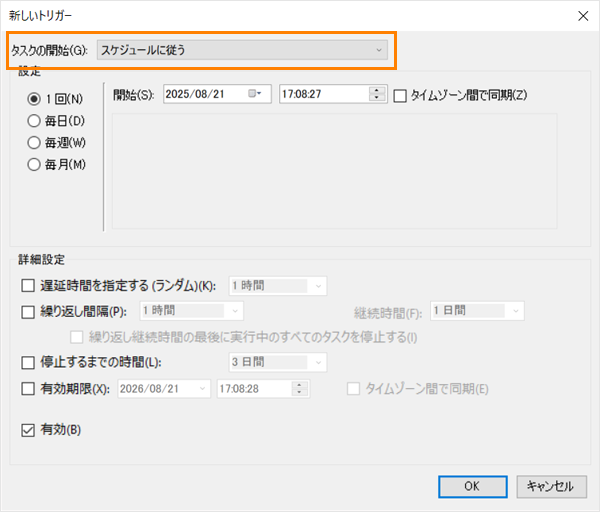Check 有効期限(X) checkbox
The height and width of the screenshot is (512, 600).
pos(28,389)
